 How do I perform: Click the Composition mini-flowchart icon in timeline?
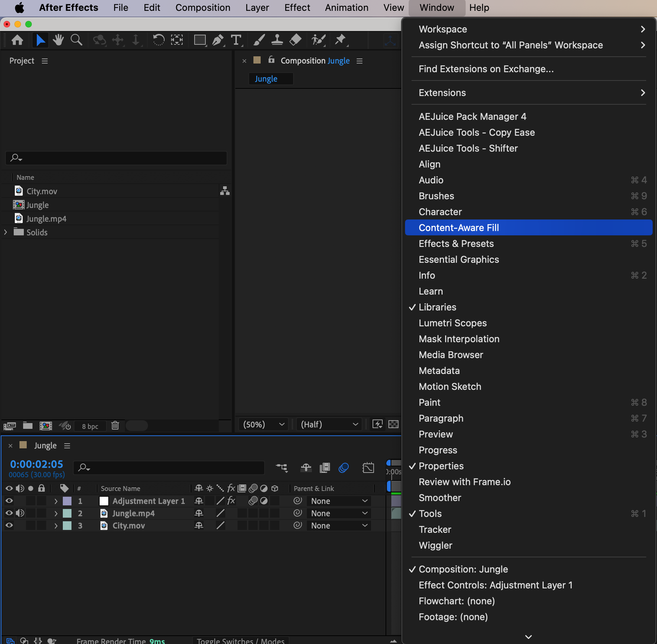(282, 468)
